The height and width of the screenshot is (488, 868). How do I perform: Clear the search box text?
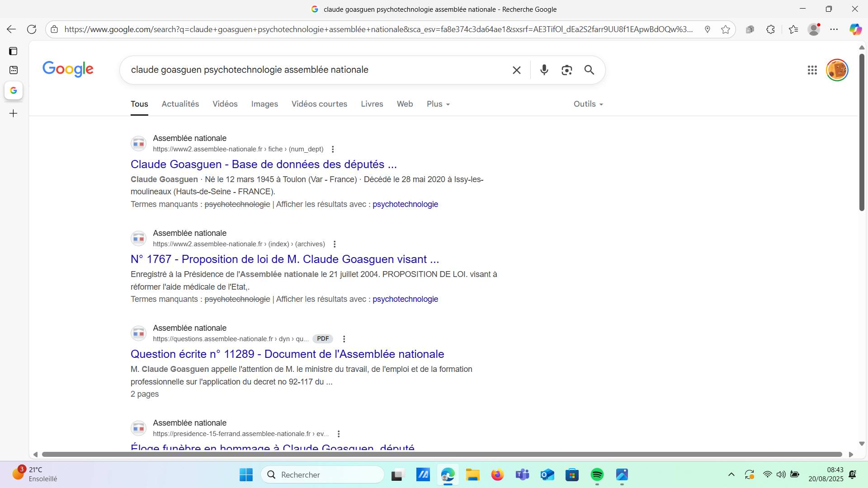(516, 70)
